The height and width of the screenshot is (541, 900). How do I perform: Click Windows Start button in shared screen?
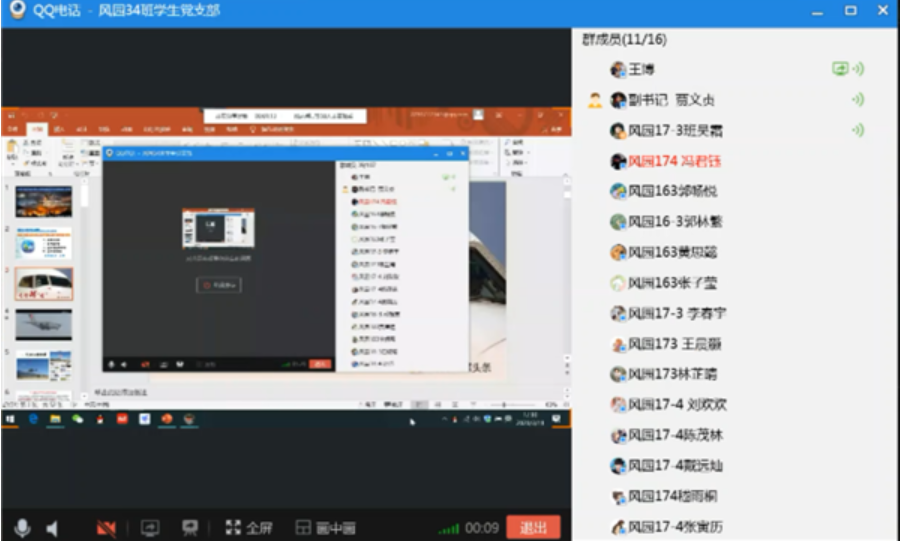click(10, 419)
